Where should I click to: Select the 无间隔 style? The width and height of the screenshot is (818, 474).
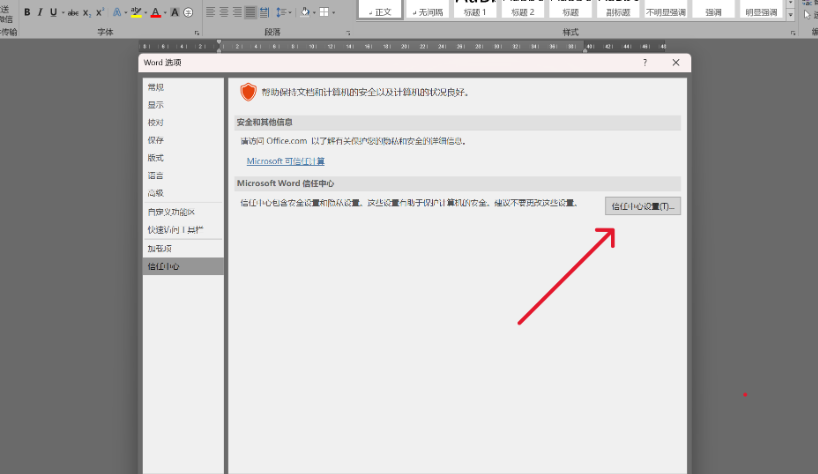pyautogui.click(x=428, y=9)
